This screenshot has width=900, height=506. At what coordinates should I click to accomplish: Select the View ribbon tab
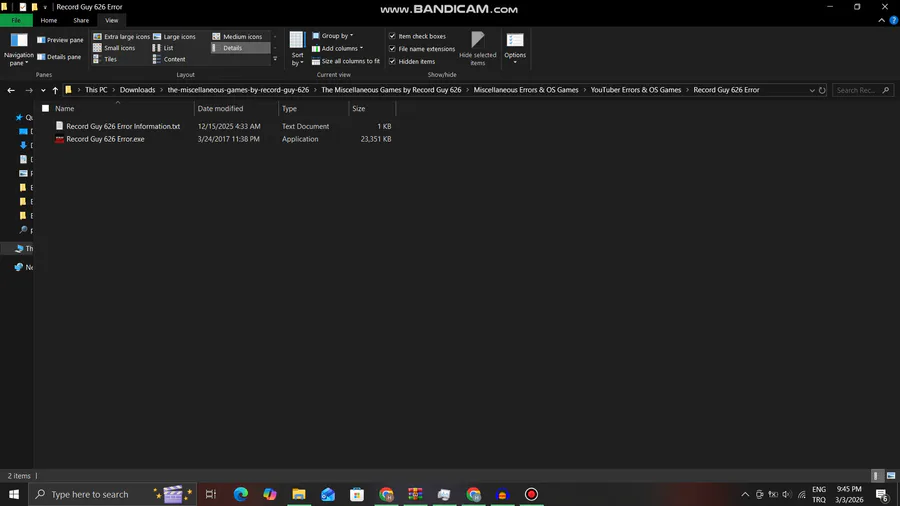pyautogui.click(x=111, y=20)
